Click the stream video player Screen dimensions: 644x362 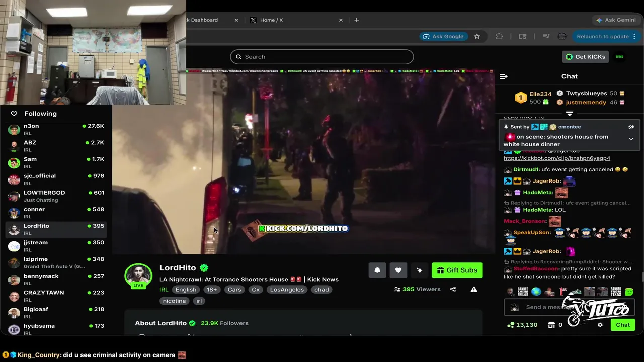[303, 161]
